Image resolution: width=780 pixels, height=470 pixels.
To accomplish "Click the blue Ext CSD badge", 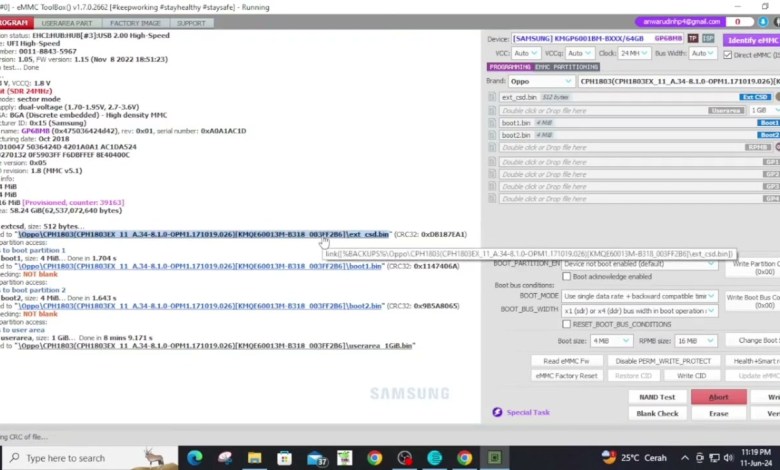I will pos(755,97).
